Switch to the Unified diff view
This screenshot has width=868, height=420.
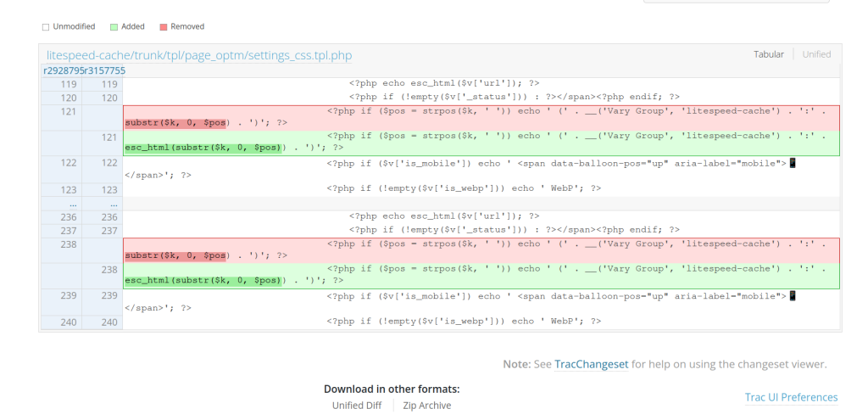point(816,54)
